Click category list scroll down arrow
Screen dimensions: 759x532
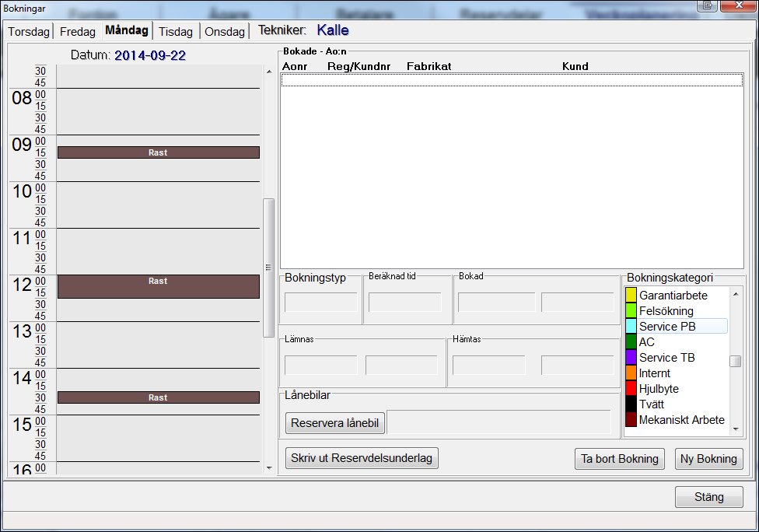(x=736, y=429)
